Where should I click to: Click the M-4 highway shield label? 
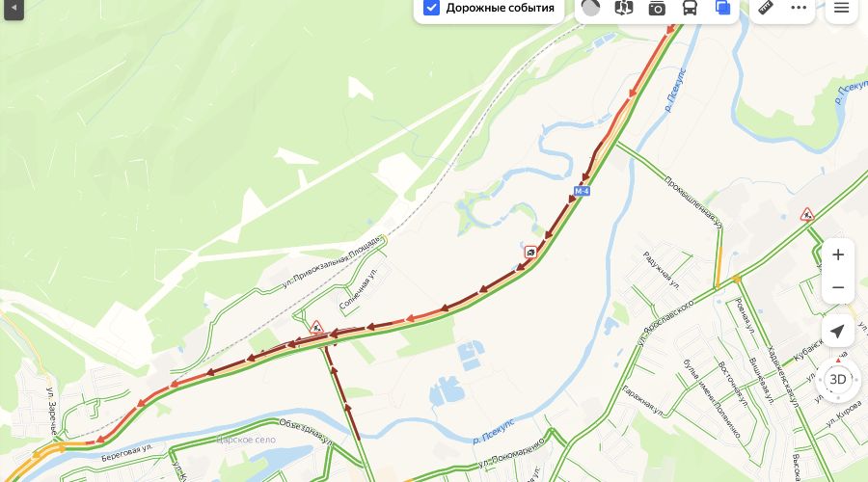(582, 191)
